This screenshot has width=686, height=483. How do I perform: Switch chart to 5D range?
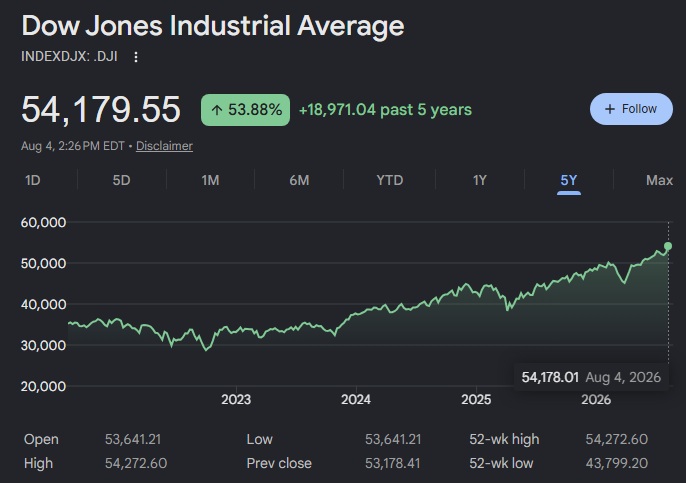click(x=122, y=180)
